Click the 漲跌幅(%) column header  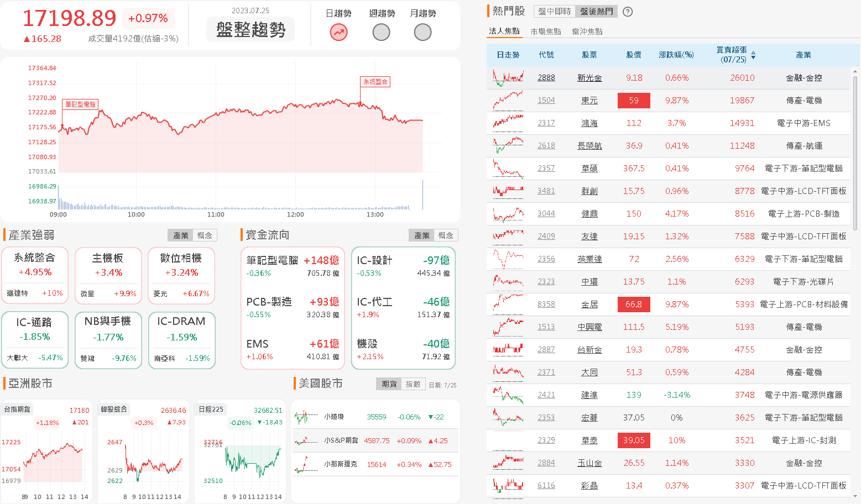pos(676,55)
